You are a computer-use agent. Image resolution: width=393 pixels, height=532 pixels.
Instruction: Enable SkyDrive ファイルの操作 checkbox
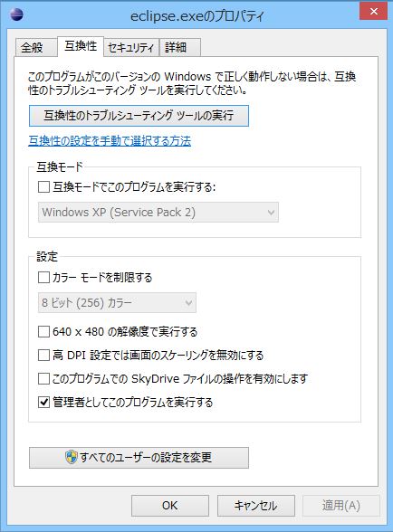pyautogui.click(x=43, y=378)
